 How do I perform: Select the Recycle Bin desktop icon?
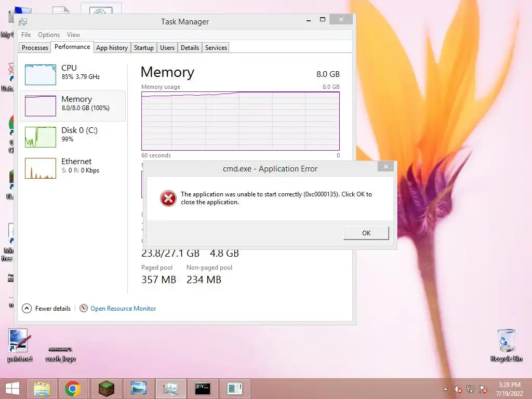(x=506, y=345)
